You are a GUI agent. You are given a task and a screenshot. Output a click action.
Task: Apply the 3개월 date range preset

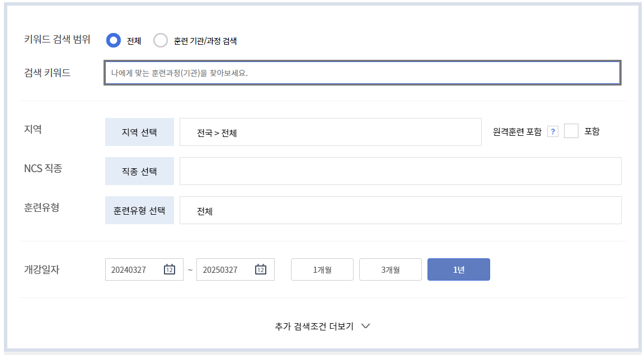(390, 269)
